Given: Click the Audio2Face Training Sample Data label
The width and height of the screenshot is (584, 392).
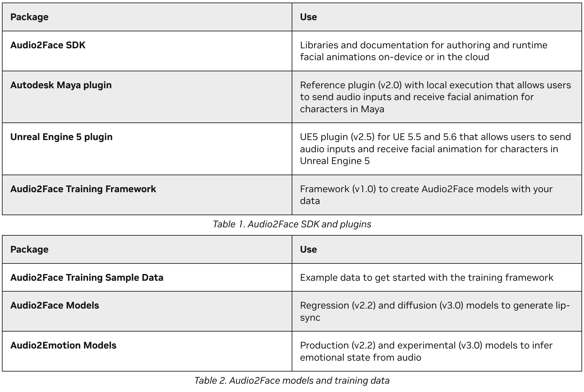Looking at the screenshot, I should [87, 278].
